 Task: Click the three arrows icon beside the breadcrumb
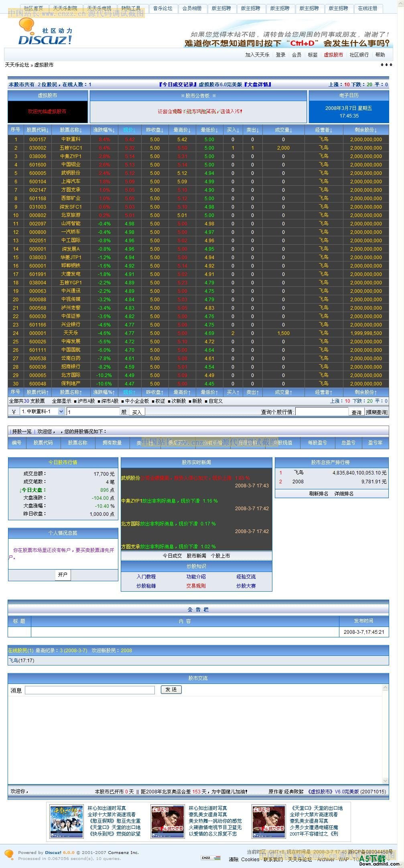pyautogui.click(x=386, y=65)
